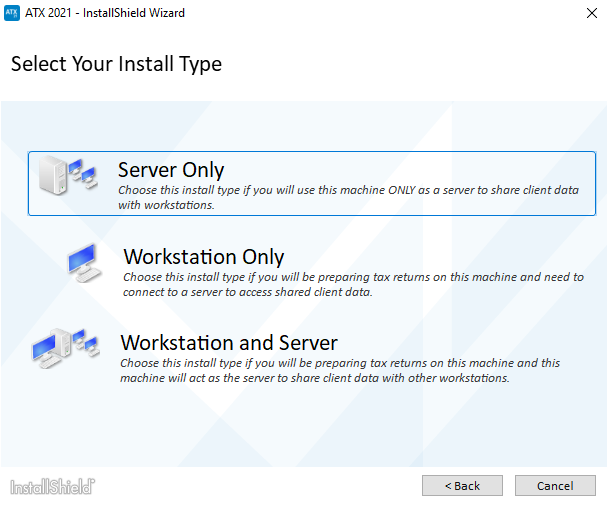Click the ATX app icon in title bar
Screen dimensions: 608x505
[12, 13]
